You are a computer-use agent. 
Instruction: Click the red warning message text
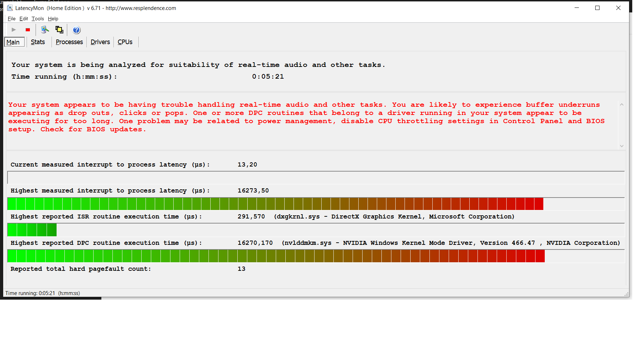[306, 117]
